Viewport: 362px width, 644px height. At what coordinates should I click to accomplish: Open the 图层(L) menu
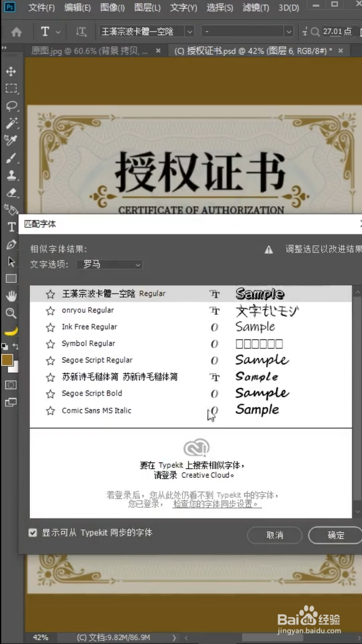click(147, 7)
